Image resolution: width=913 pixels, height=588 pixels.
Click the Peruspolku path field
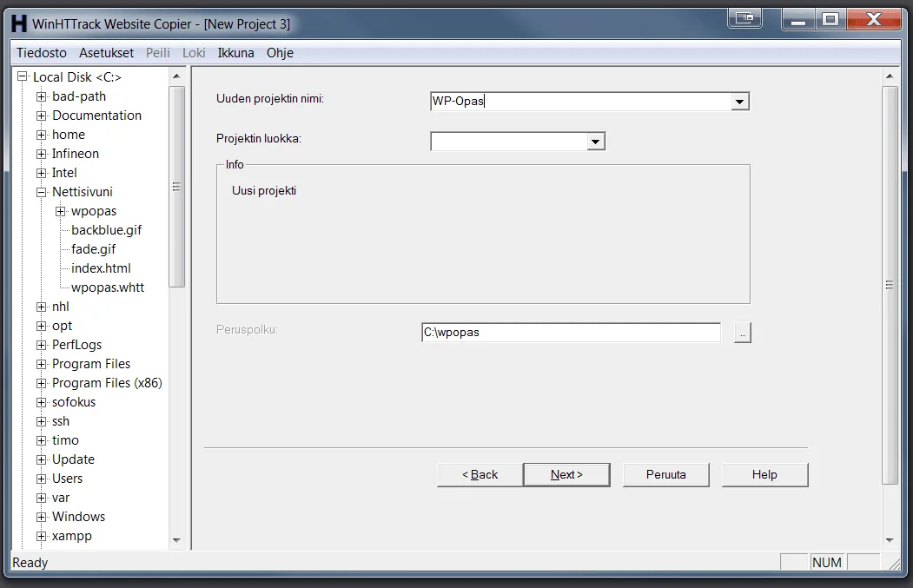[572, 333]
